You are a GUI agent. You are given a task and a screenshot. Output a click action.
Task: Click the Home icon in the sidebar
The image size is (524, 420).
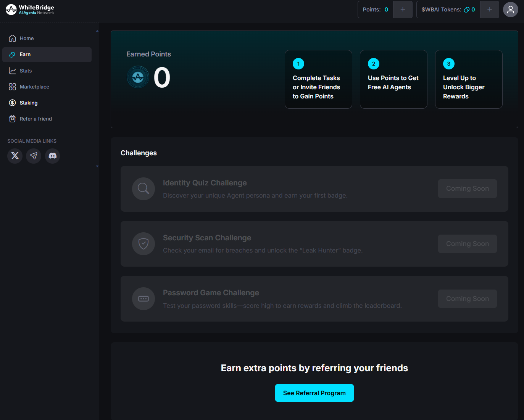(x=13, y=38)
